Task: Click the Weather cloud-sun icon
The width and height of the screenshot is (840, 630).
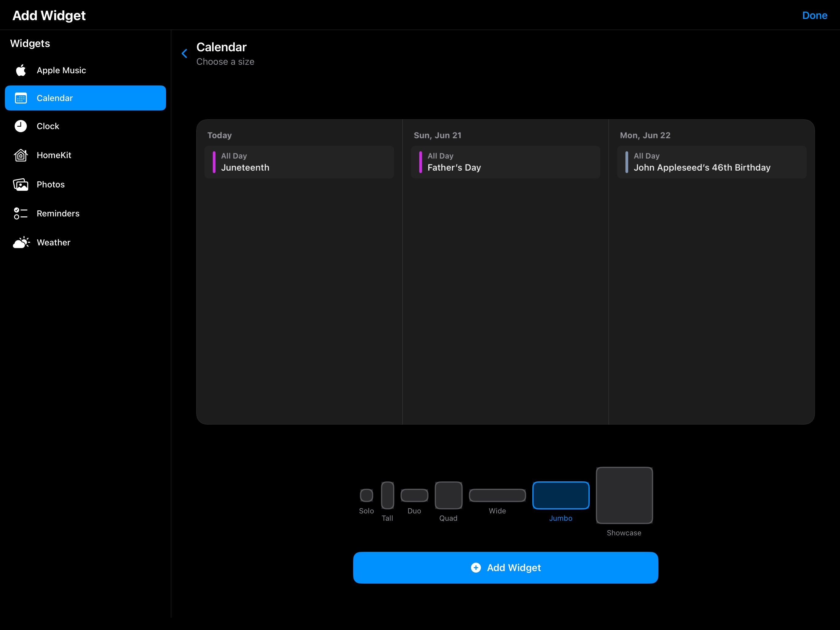Action: [x=21, y=242]
